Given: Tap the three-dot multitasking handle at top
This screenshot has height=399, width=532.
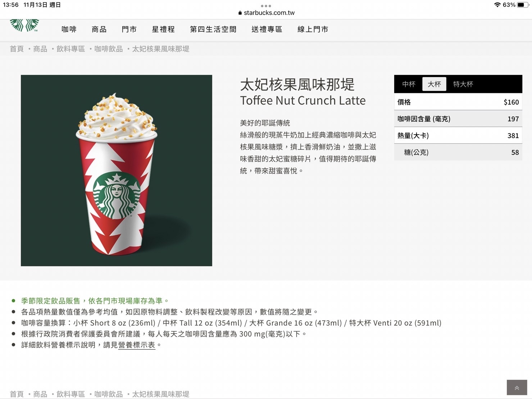Looking at the screenshot, I should coord(266,6).
